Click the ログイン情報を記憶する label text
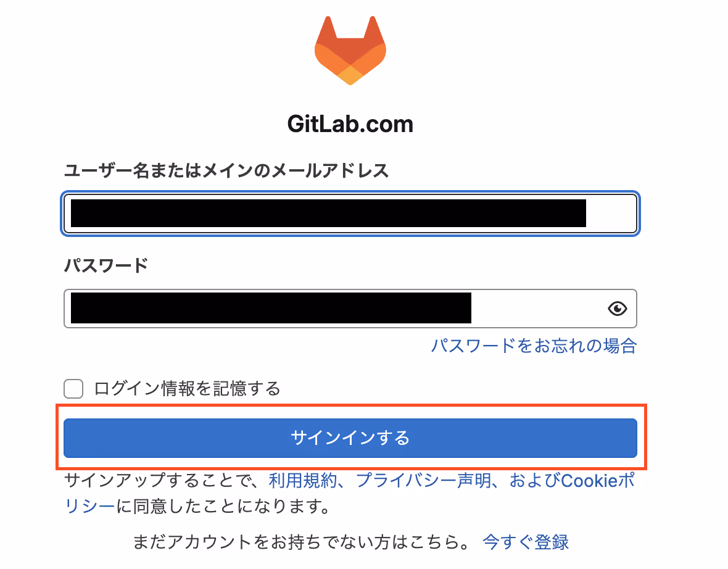This screenshot has height=569, width=728. click(187, 388)
